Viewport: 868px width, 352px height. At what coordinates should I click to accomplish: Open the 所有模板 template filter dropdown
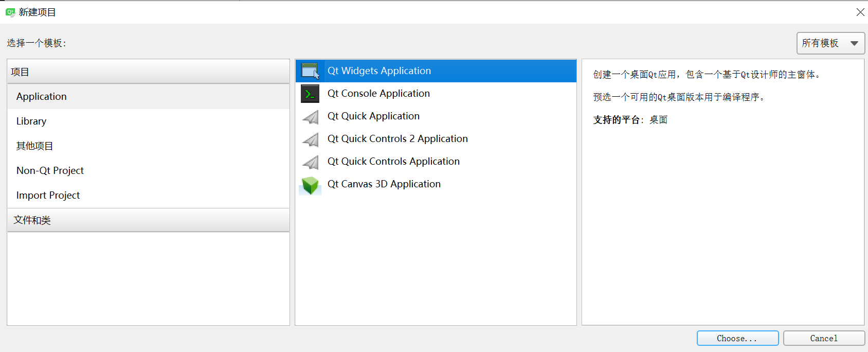(x=830, y=43)
